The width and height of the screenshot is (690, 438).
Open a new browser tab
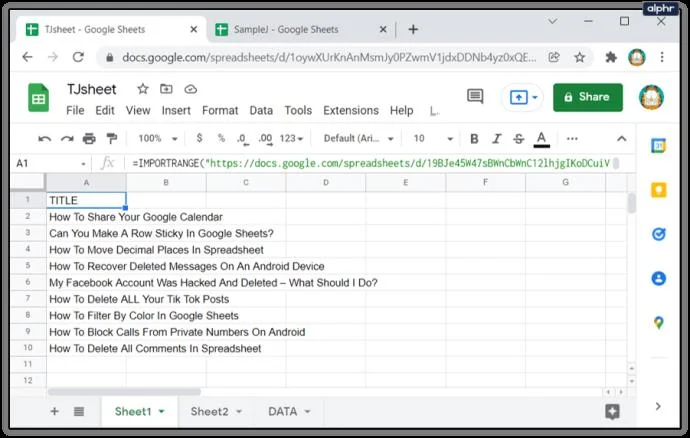coord(413,29)
